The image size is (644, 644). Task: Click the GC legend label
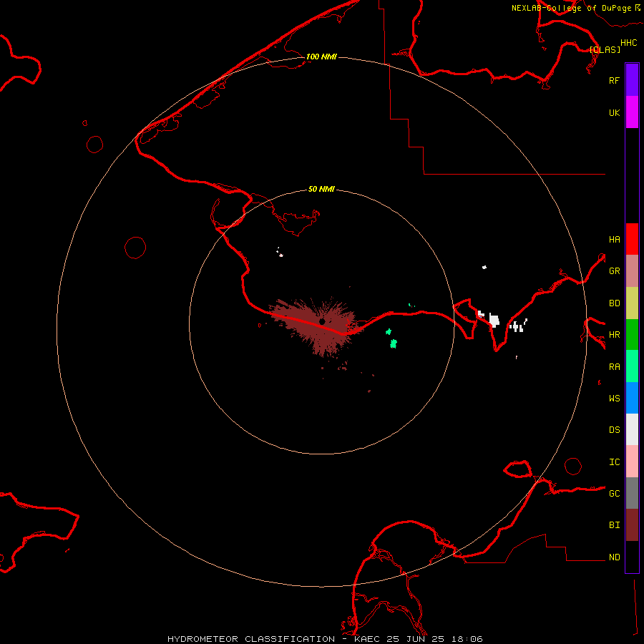pyautogui.click(x=615, y=493)
